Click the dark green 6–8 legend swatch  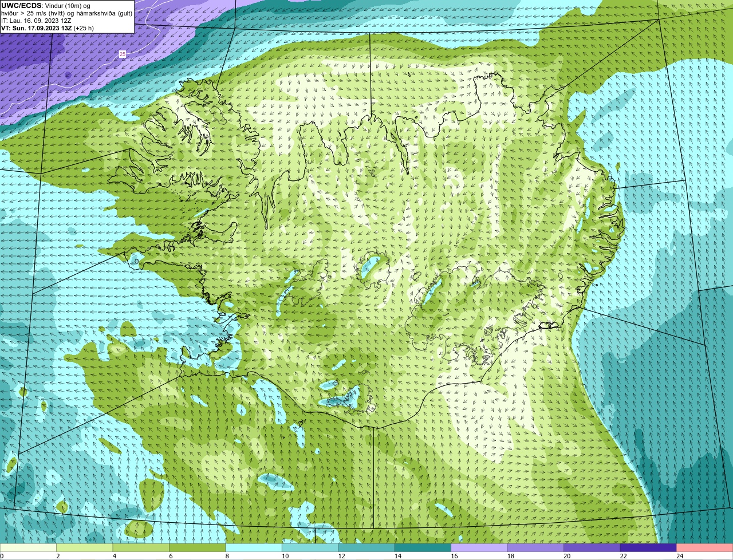[198, 548]
